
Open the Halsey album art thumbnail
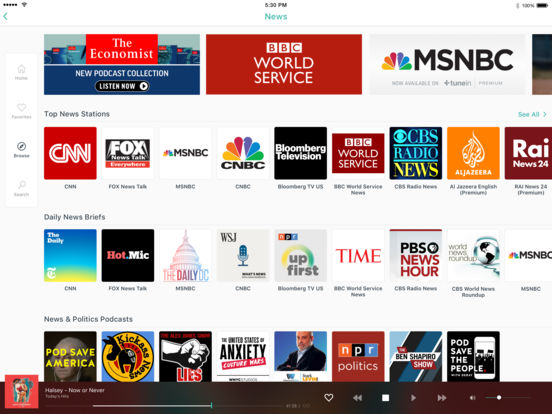tap(21, 391)
